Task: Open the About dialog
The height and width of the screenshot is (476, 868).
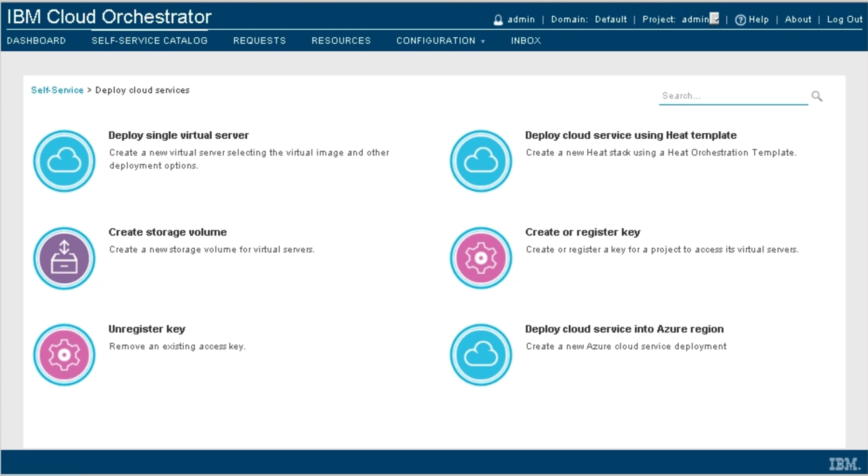Action: (798, 20)
